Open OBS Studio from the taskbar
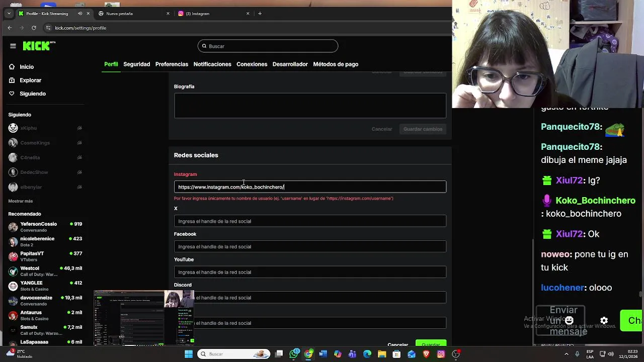 pos(456,354)
